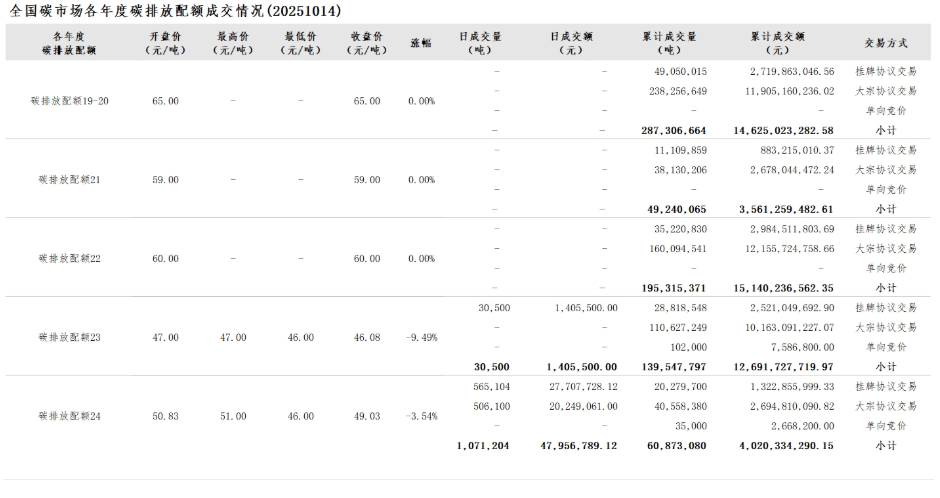Click the cumulative volume subtotal 287,306,664
940x498 pixels.
(674, 130)
